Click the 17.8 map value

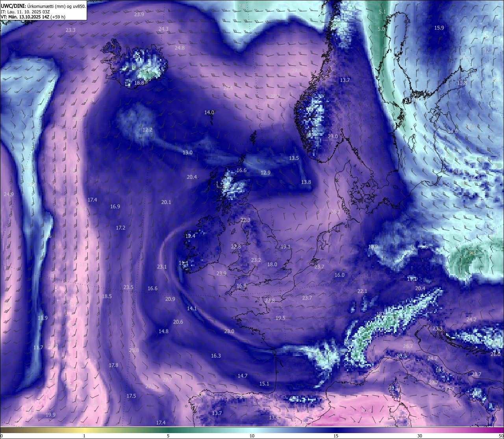pos(113,365)
